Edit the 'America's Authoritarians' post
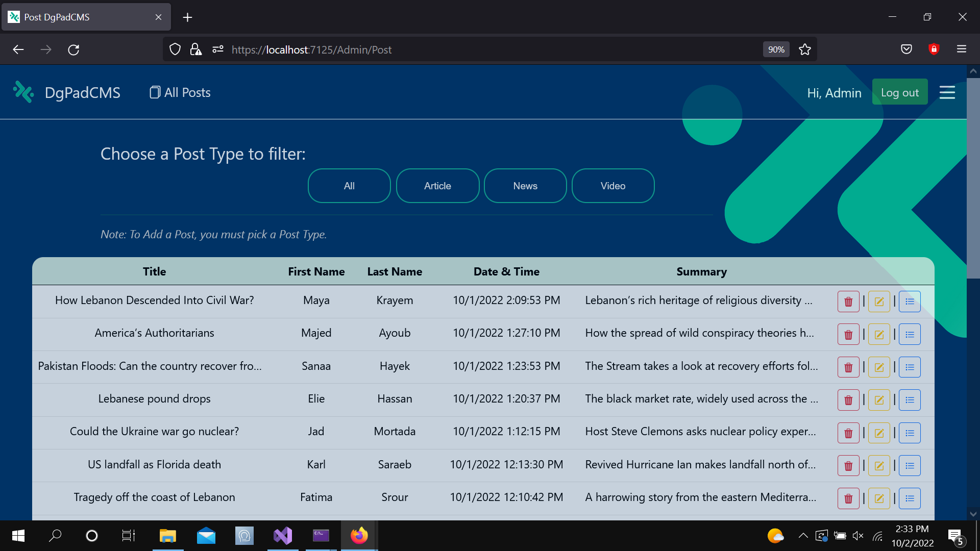Image resolution: width=980 pixels, height=551 pixels. pos(878,335)
